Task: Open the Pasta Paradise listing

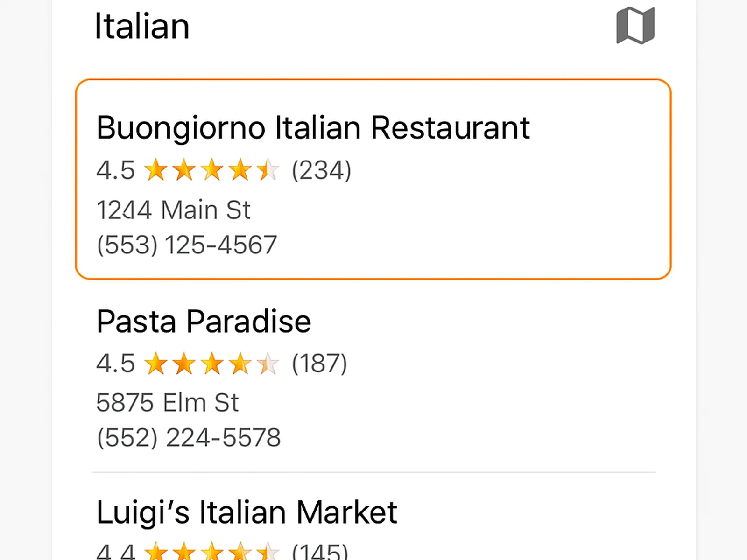Action: point(204,321)
